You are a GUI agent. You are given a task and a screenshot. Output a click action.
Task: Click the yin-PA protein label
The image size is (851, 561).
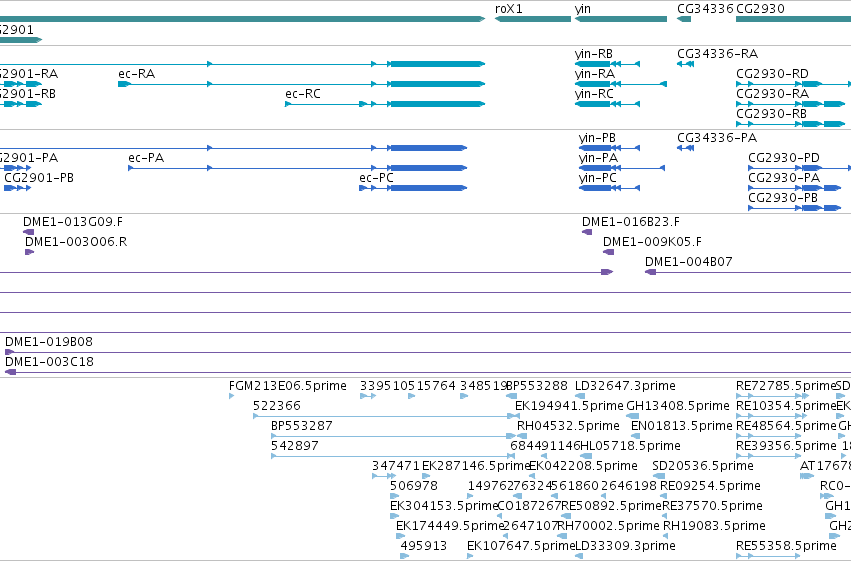coord(598,158)
